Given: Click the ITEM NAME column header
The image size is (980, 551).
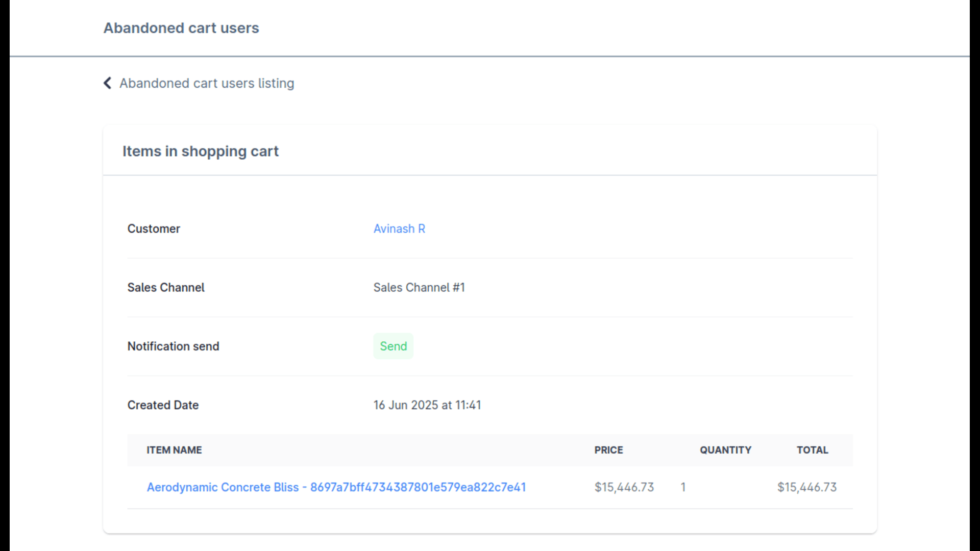Looking at the screenshot, I should [x=174, y=450].
